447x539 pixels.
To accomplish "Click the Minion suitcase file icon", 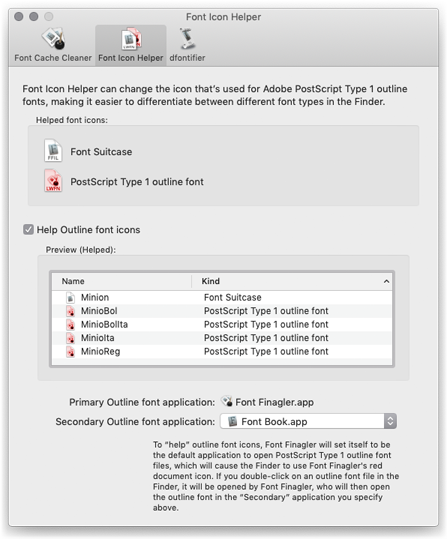I will [70, 297].
